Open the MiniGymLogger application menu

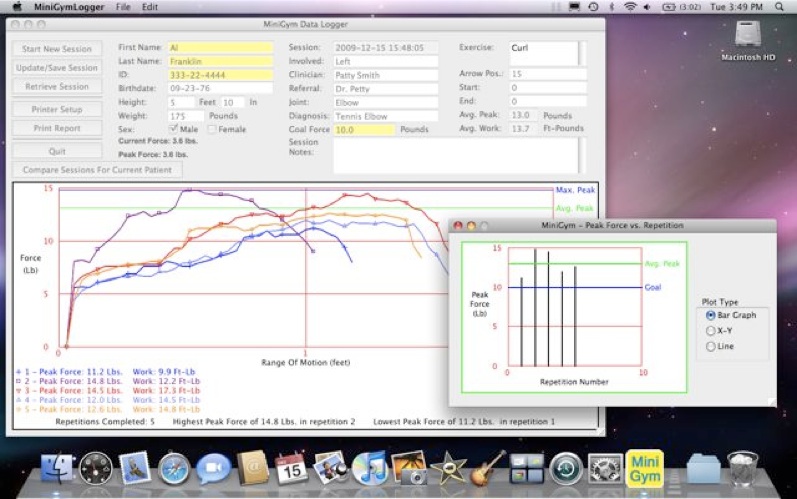pos(69,7)
